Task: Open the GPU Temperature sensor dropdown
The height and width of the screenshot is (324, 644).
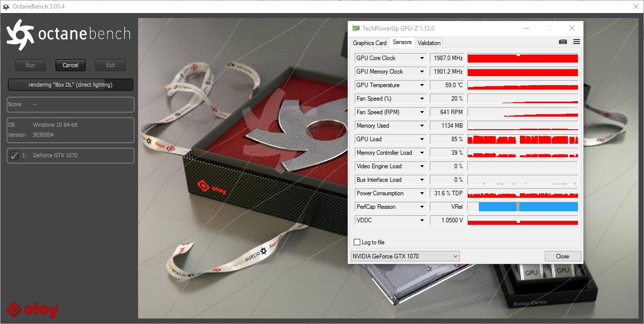Action: (x=422, y=85)
